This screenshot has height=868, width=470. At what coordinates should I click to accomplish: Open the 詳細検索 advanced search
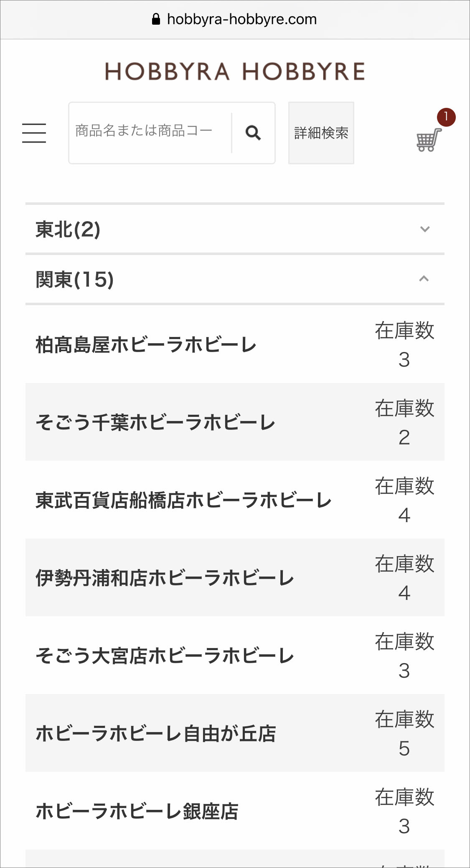click(321, 133)
